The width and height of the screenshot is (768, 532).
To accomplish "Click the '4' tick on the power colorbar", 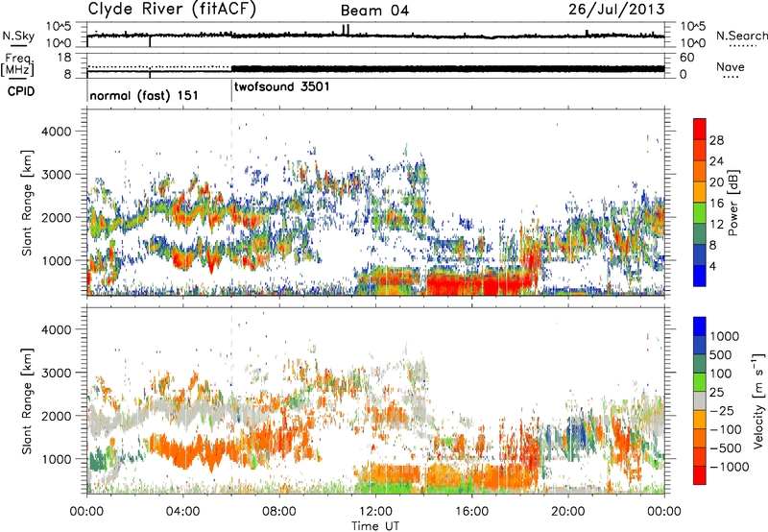I will click(712, 266).
